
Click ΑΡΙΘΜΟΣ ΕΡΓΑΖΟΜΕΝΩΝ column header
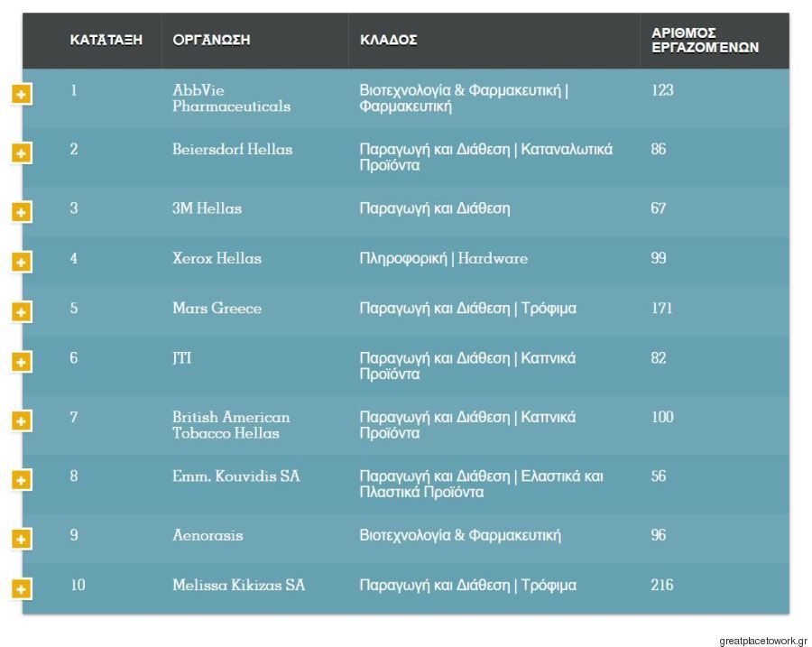[x=705, y=41]
